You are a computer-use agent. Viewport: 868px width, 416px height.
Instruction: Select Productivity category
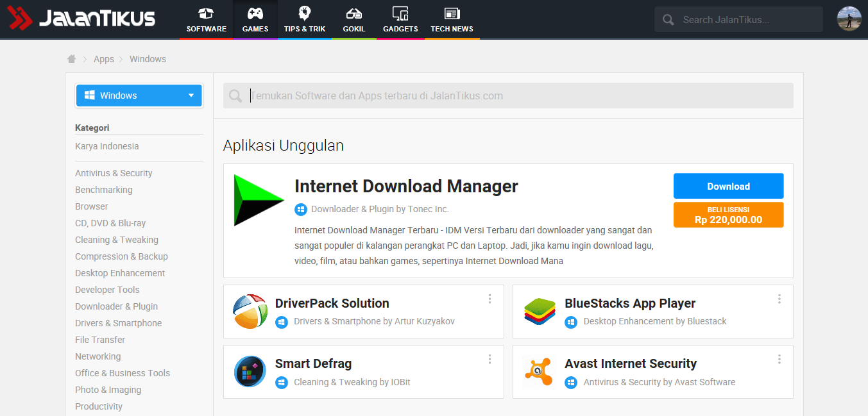pos(99,406)
